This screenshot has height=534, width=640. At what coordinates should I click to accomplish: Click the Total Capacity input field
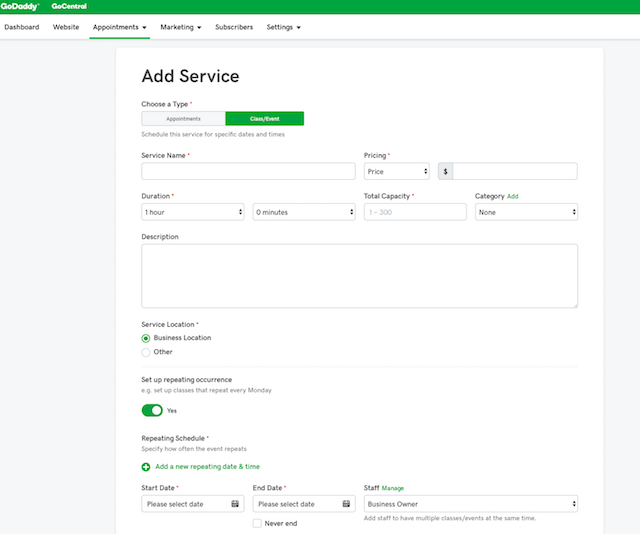point(415,212)
